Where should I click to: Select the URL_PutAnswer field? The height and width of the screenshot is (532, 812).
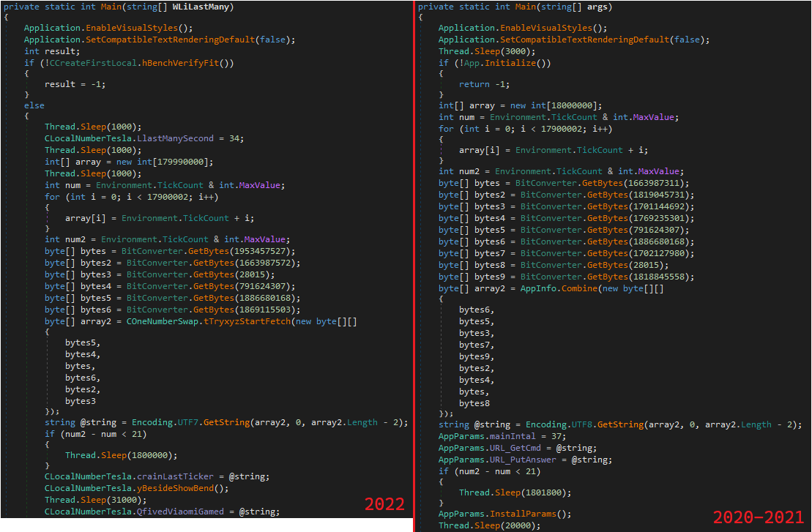pos(523,460)
